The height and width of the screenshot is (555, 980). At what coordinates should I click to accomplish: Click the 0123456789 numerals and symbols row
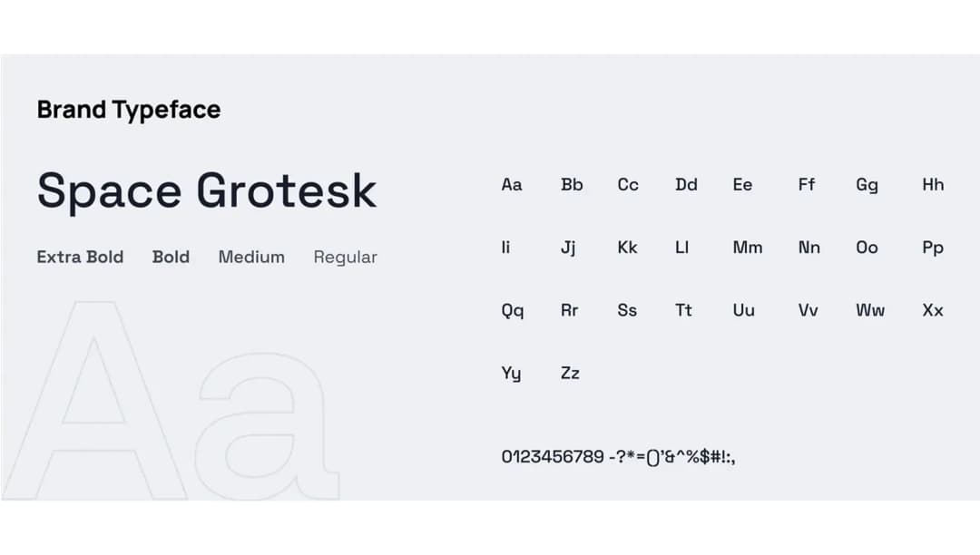[x=618, y=458]
